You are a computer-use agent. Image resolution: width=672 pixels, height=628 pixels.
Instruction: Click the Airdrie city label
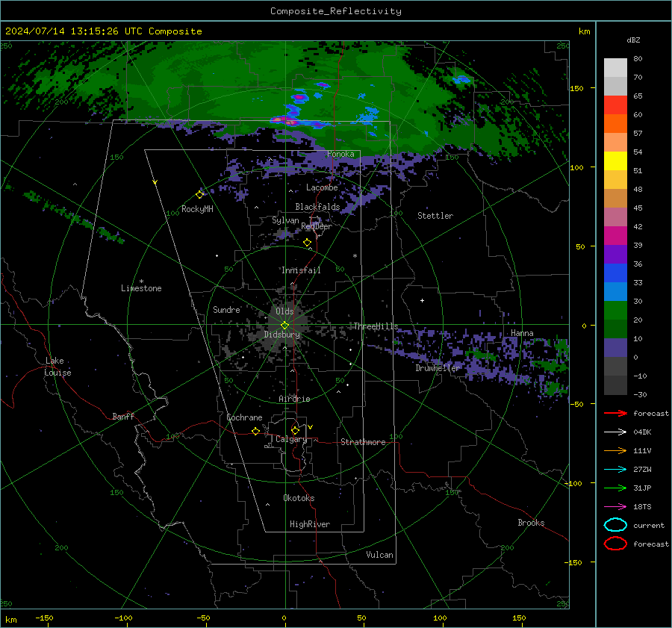[x=294, y=399]
